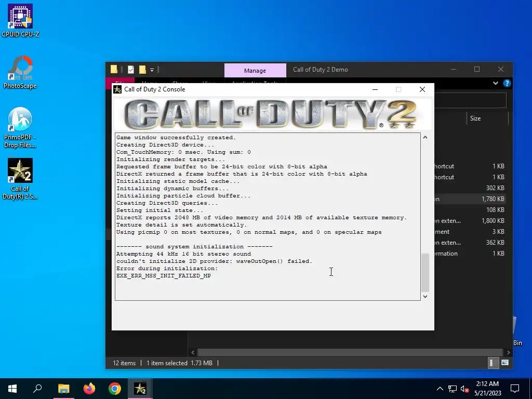Click the muted volume tray icon

tap(465, 389)
